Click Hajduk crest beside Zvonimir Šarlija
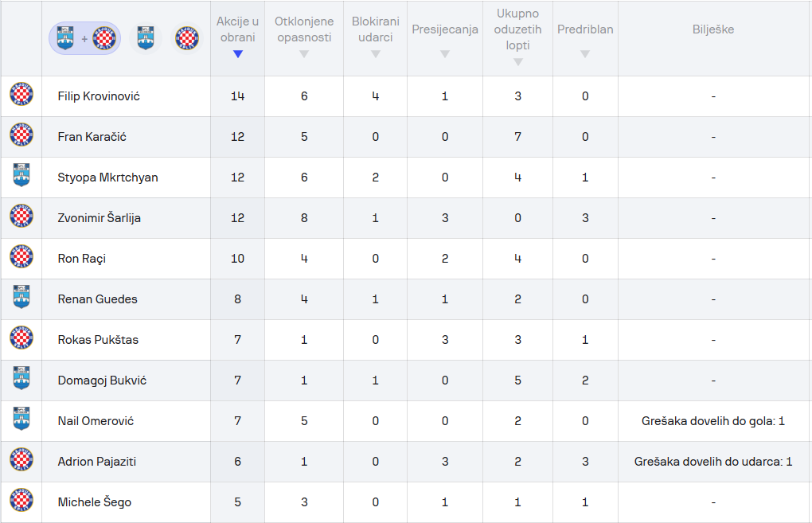This screenshot has width=812, height=523. tap(21, 216)
